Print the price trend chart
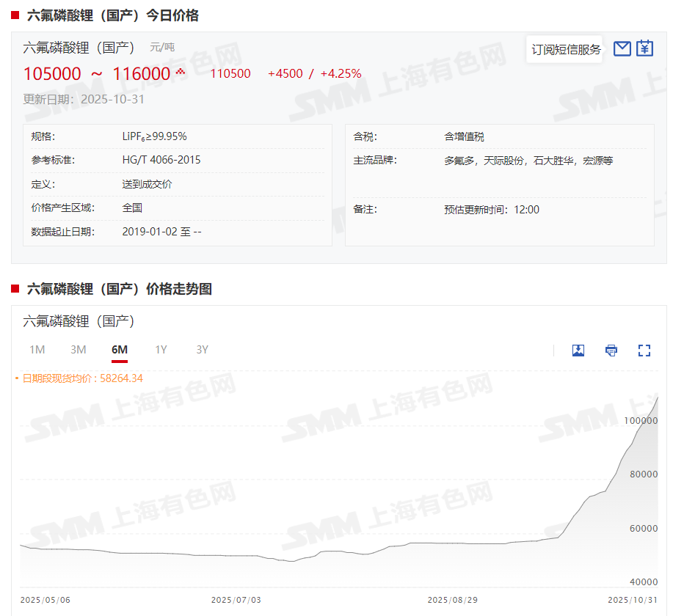The height and width of the screenshot is (616, 673). tap(611, 350)
